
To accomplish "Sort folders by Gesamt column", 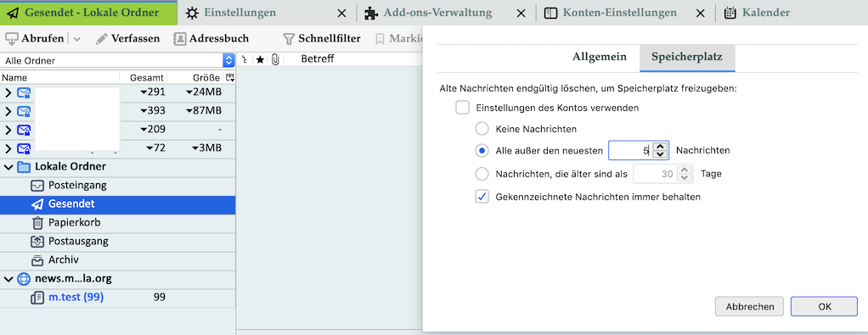I will 144,78.
